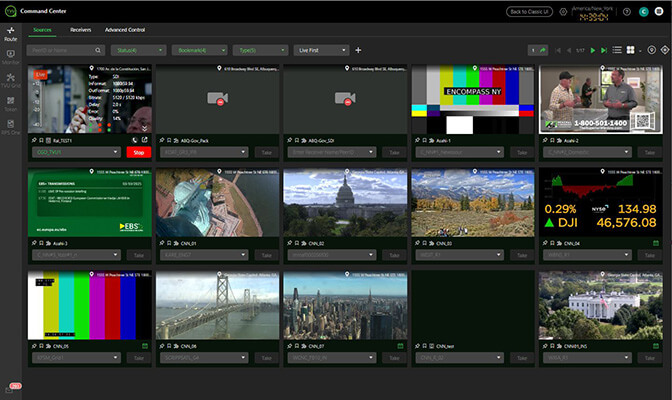This screenshot has height=400, width=672.
Task: Open settings gear next to Back to Classic UI
Action: 563,12
